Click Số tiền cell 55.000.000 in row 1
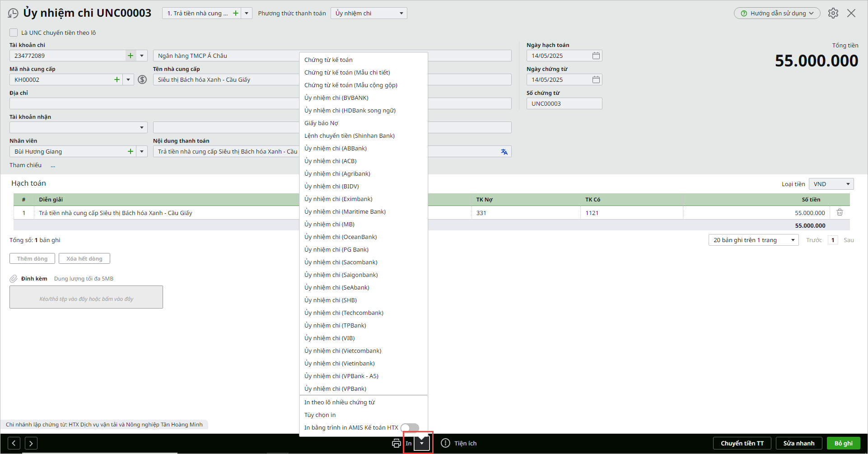 click(x=756, y=213)
